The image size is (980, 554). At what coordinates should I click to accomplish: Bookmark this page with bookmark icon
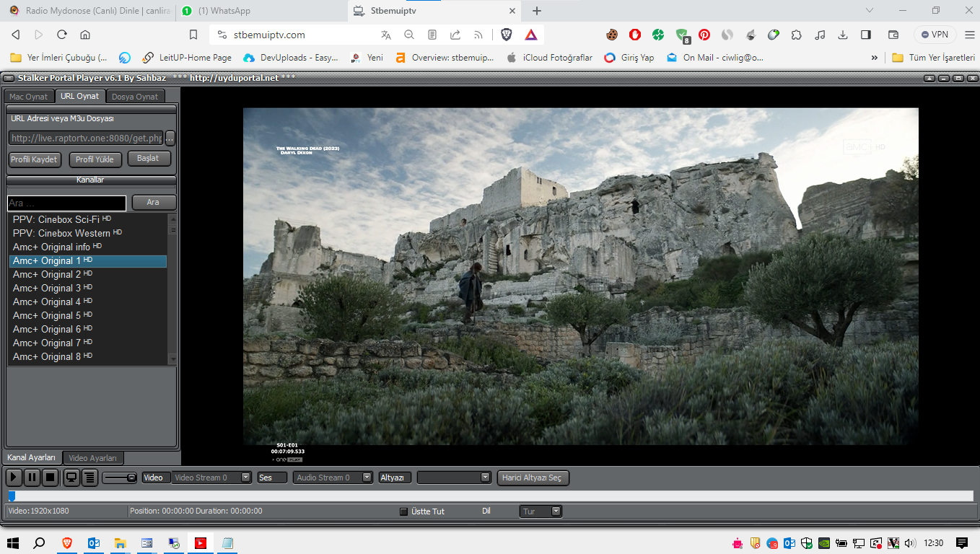point(193,35)
